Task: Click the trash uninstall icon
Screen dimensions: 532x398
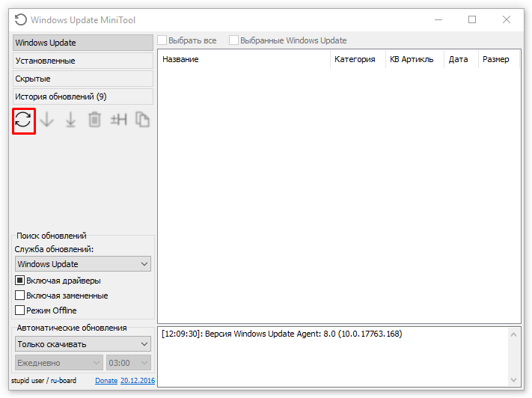Action: point(95,120)
